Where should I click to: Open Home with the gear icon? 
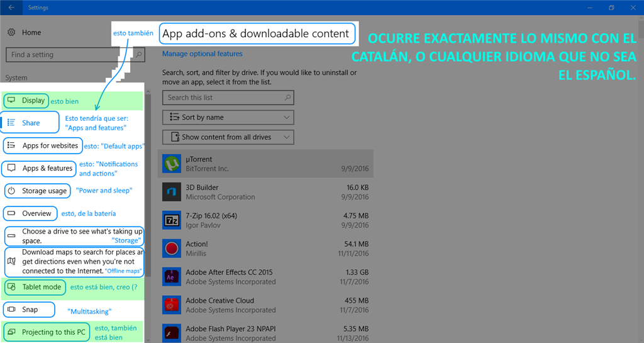(x=11, y=32)
